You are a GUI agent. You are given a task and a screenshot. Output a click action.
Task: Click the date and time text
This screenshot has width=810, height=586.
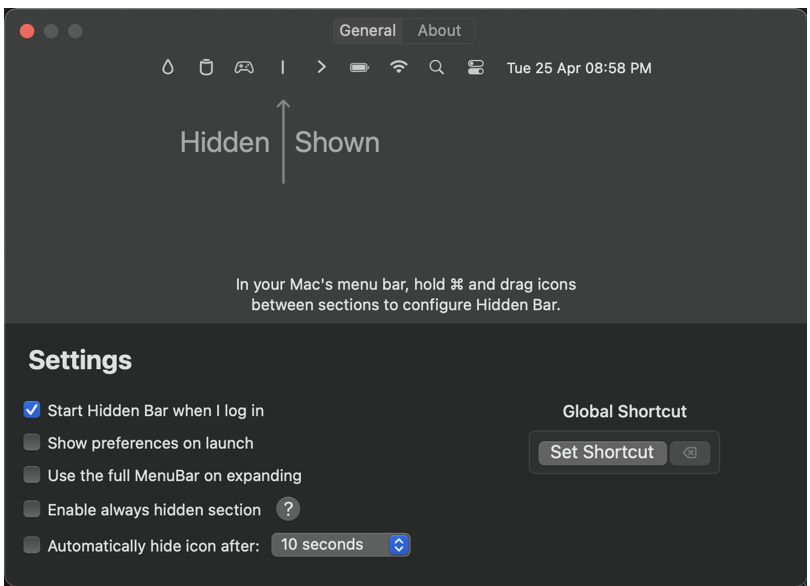579,68
